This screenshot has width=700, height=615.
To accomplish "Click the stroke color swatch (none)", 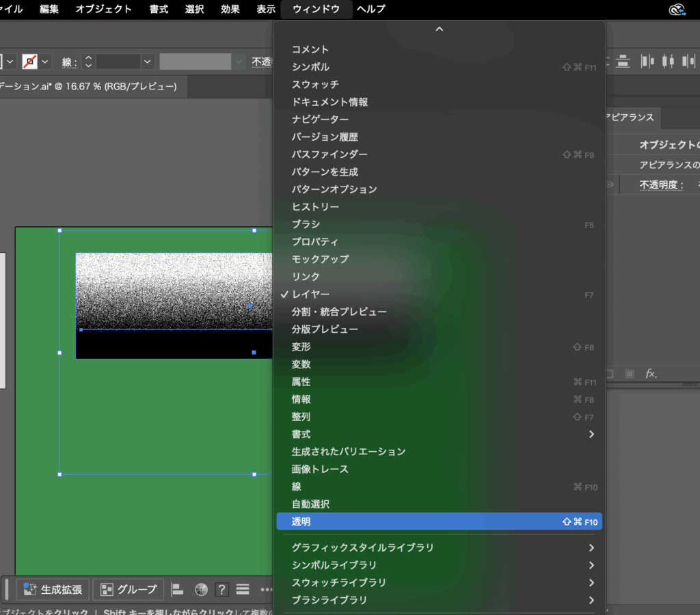I will click(29, 61).
